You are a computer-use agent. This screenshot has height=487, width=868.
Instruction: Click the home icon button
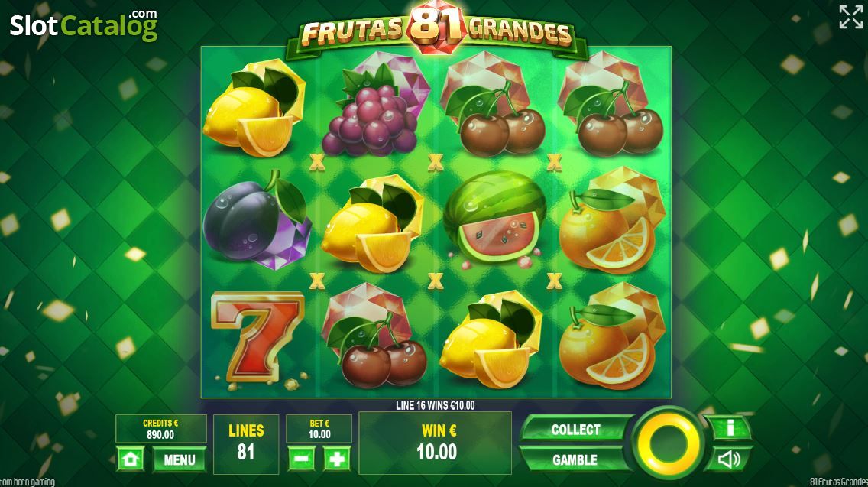(131, 459)
